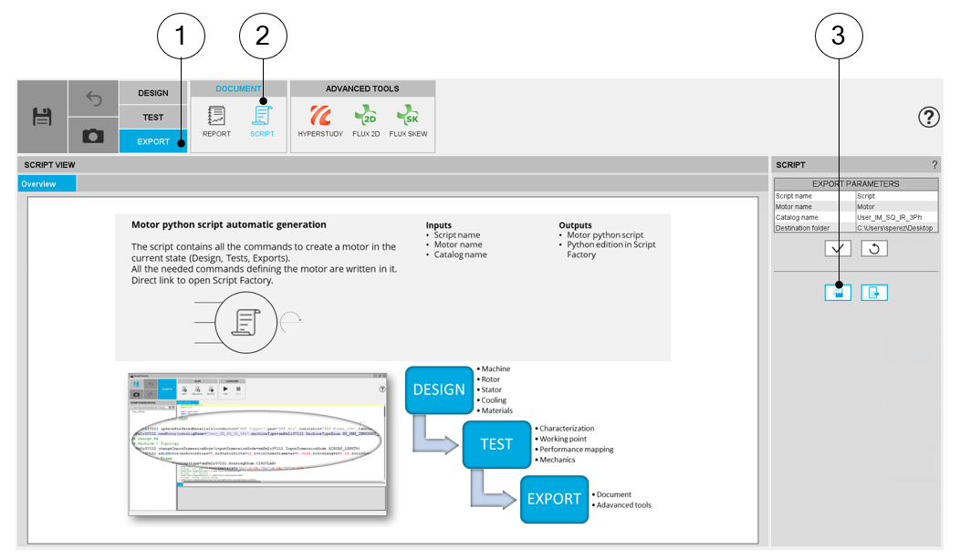
Task: Validate export parameters with the checkmark button
Action: click(838, 248)
